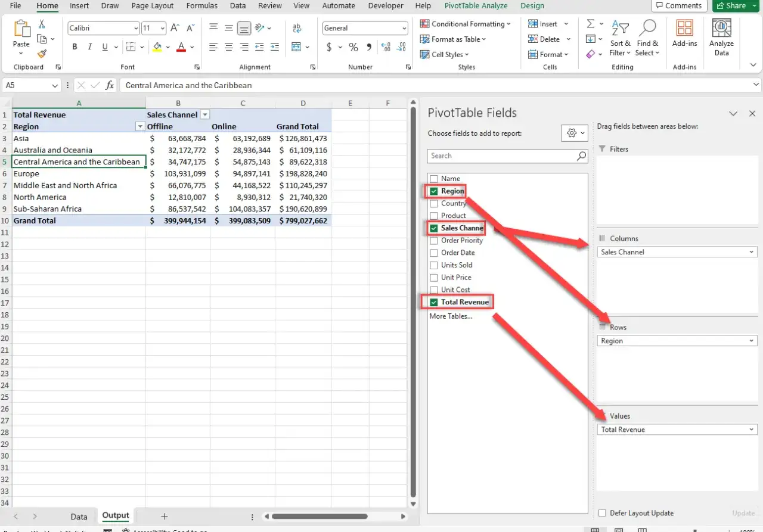Apply Bold formatting with the B icon
The image size is (763, 532).
[75, 47]
